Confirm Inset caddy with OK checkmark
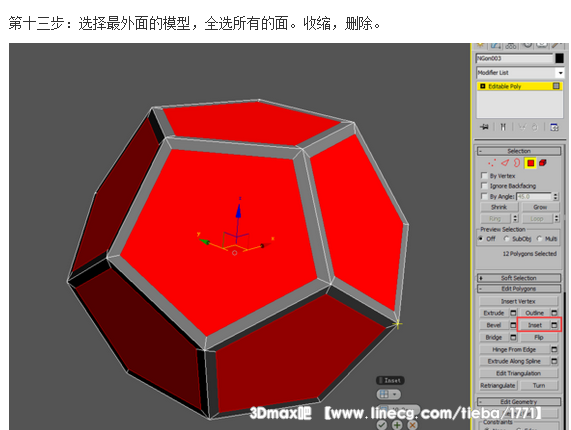 pyautogui.click(x=382, y=425)
